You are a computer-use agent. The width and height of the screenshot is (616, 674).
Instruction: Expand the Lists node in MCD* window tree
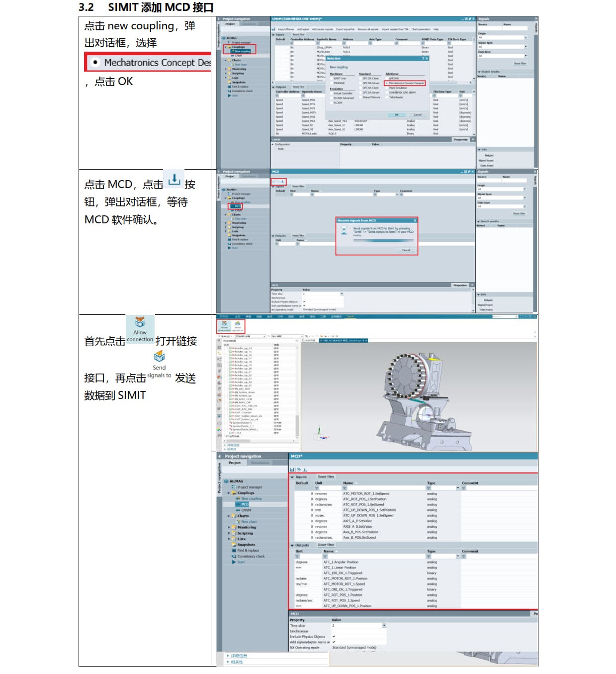[229, 539]
